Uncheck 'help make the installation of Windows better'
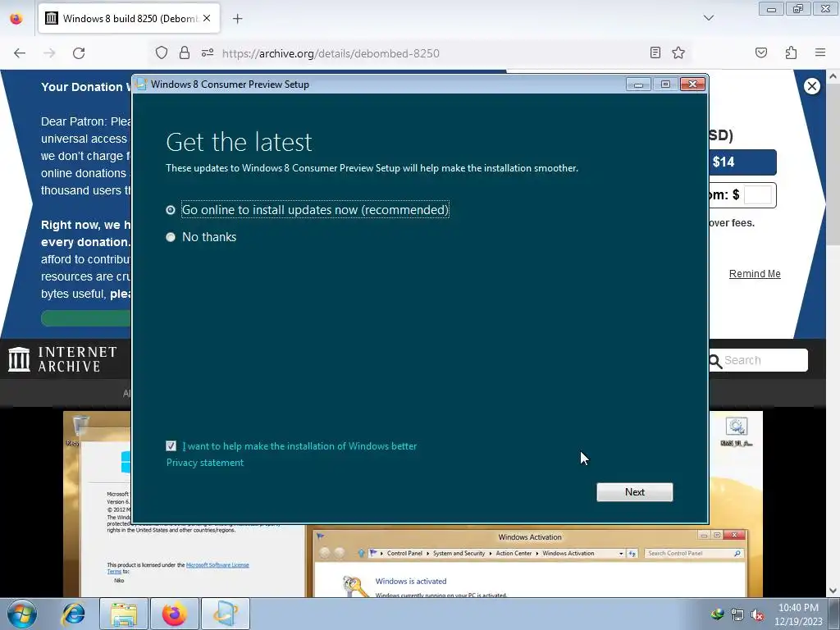 [171, 445]
